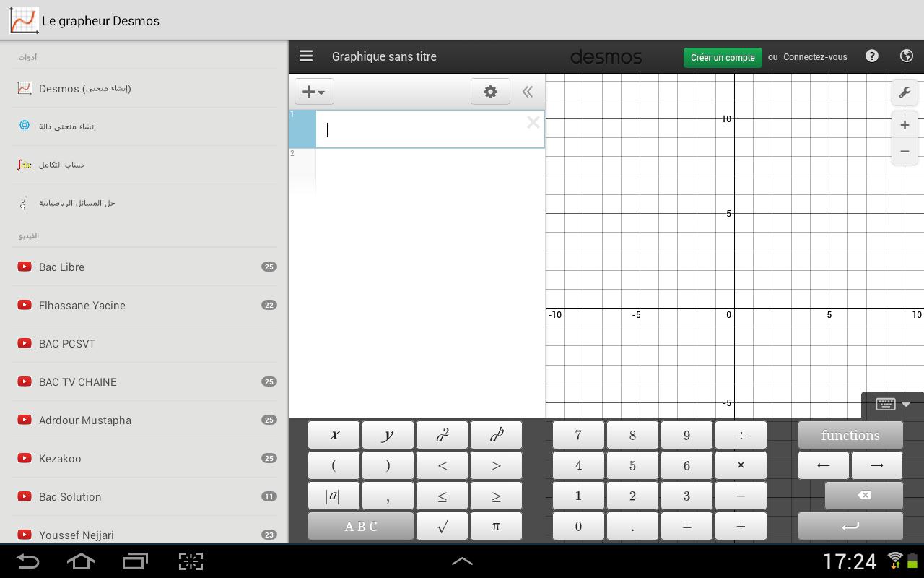
Task: Tap the Android home button
Action: 81,561
